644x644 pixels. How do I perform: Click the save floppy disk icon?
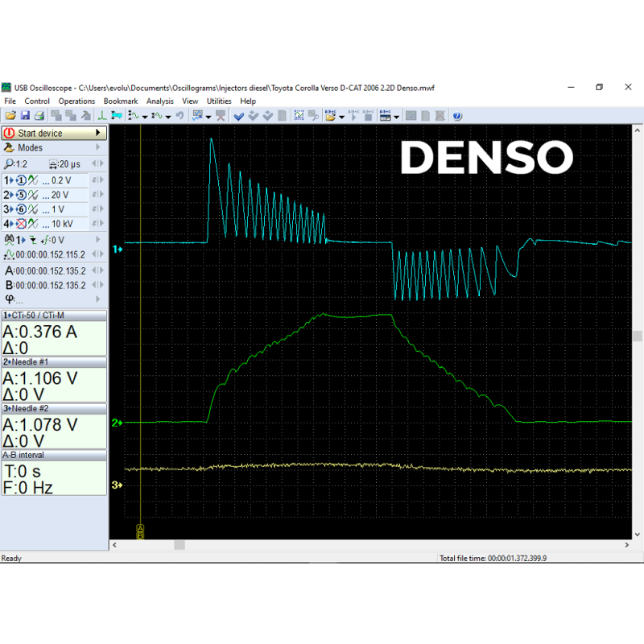coord(25,116)
